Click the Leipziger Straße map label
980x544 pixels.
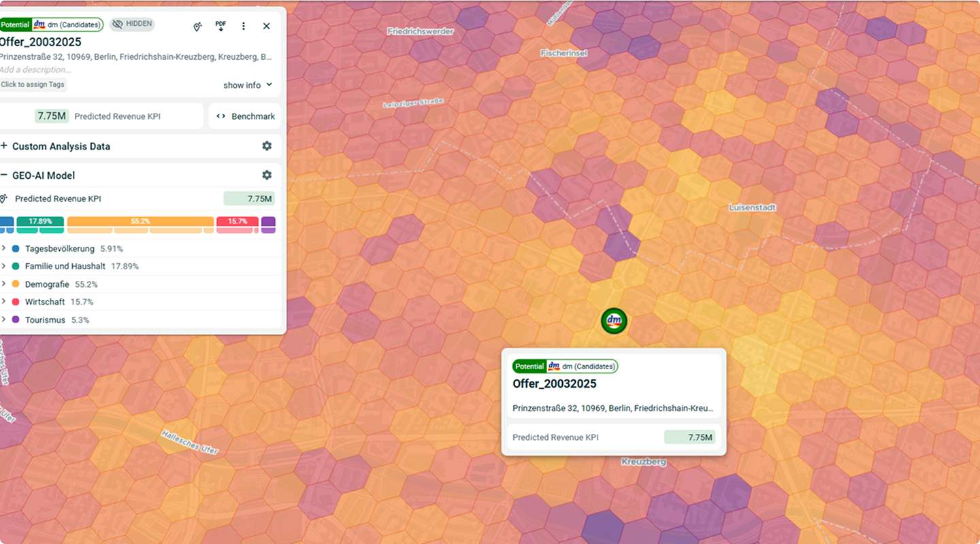click(413, 104)
